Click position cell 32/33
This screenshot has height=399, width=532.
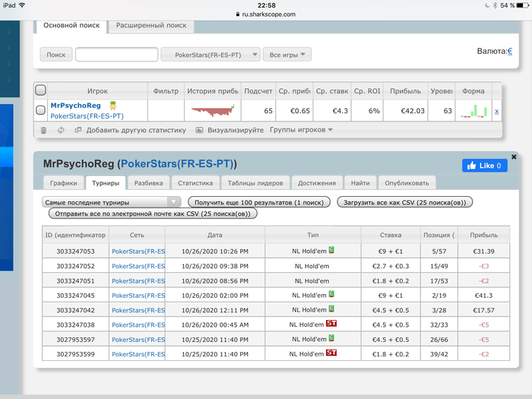pyautogui.click(x=439, y=325)
